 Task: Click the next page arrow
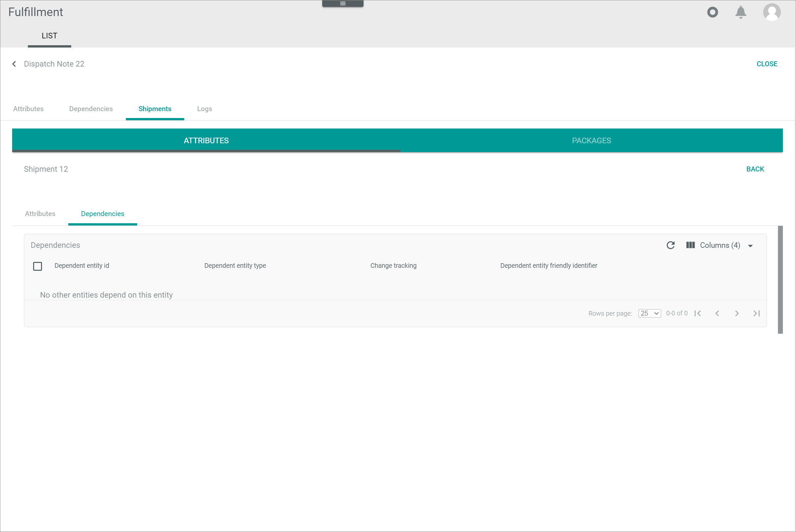pyautogui.click(x=737, y=313)
